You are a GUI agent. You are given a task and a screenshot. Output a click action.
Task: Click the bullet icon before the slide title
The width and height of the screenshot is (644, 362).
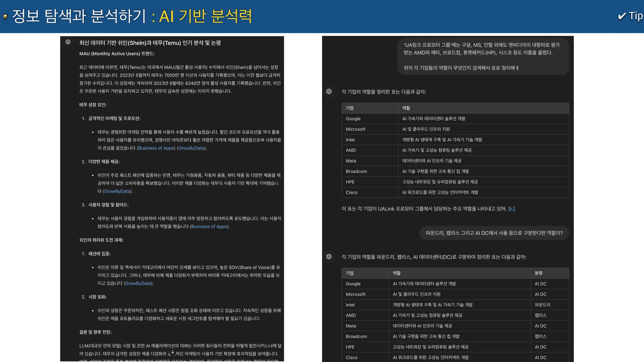tap(5, 17)
